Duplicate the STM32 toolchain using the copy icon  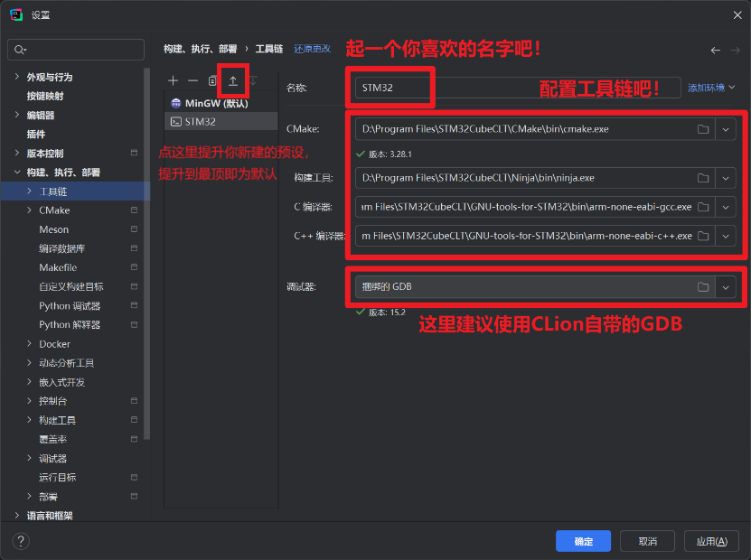coord(213,80)
